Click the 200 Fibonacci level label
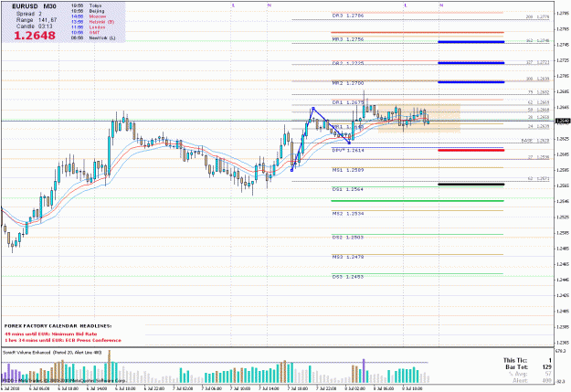571x392 pixels. 537,17
